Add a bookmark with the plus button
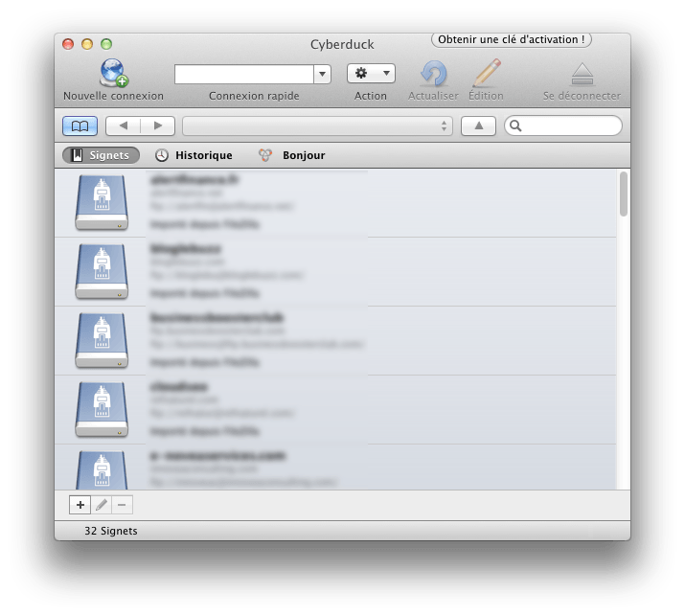This screenshot has height=616, width=685. click(80, 505)
